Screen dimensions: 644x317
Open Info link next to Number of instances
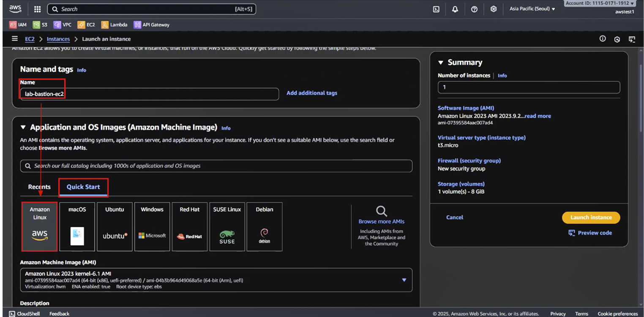pyautogui.click(x=502, y=76)
